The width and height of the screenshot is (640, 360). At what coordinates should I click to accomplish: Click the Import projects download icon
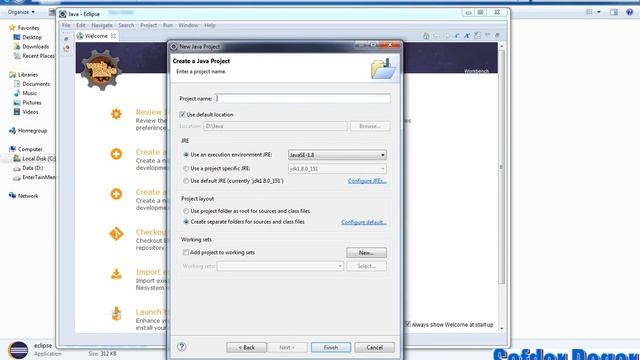pos(116,274)
